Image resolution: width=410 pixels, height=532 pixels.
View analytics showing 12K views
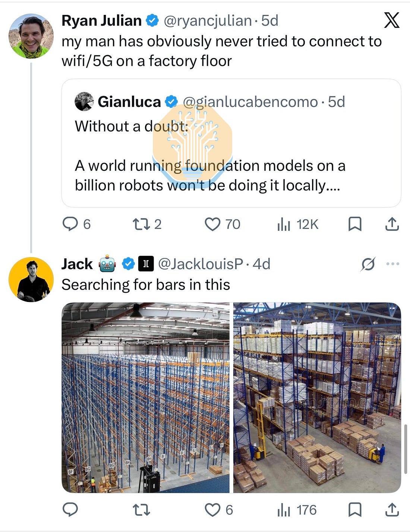tap(298, 224)
